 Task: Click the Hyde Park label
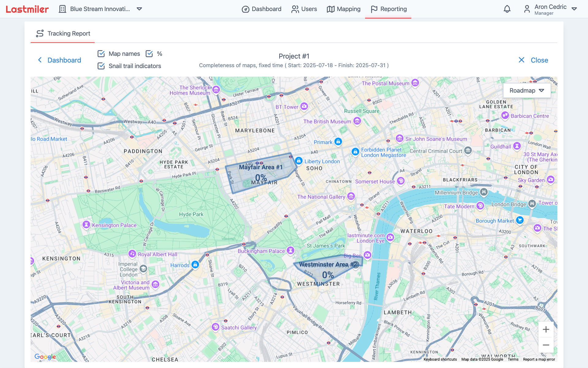[x=191, y=214]
